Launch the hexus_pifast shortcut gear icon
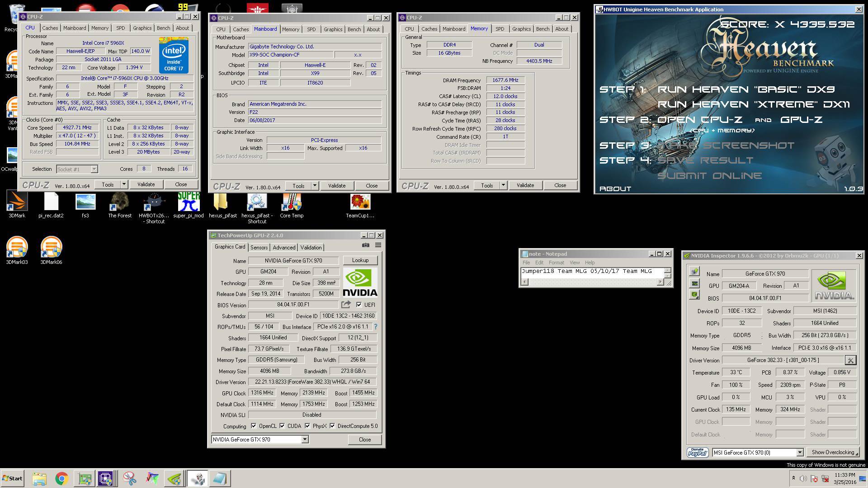This screenshot has width=868, height=488. click(257, 207)
